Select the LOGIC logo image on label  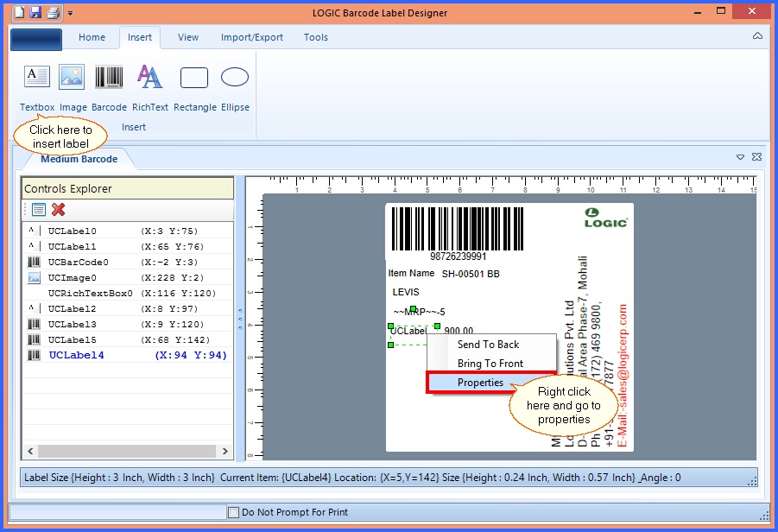(606, 218)
